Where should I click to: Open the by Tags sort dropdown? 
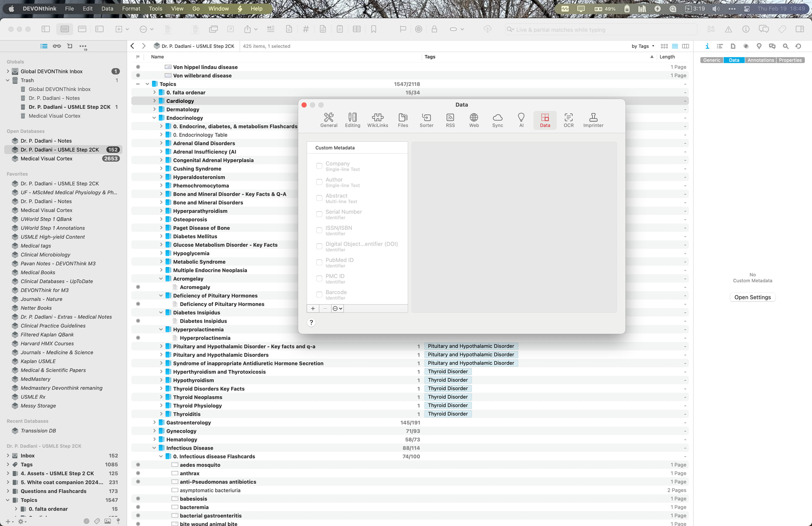[642, 46]
